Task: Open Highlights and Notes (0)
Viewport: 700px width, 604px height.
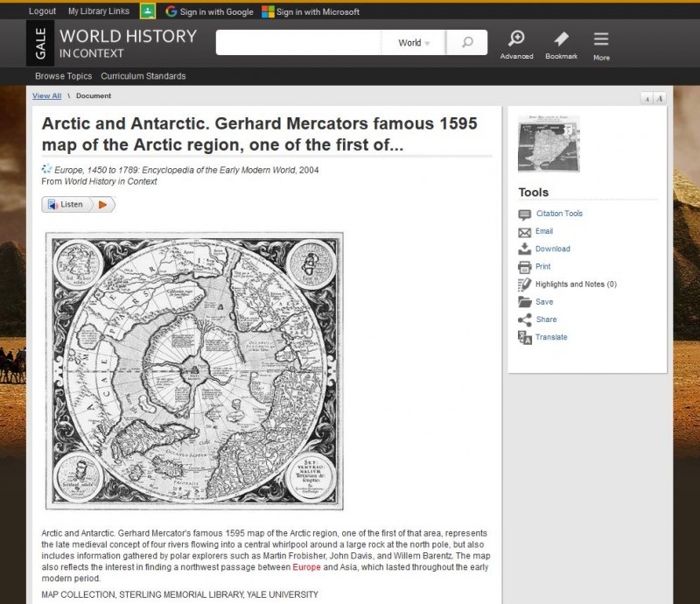Action: click(x=576, y=284)
